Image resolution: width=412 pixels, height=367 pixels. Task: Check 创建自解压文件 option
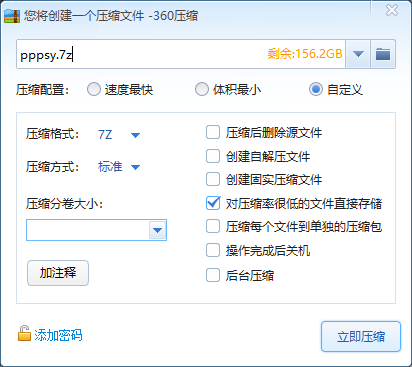[x=213, y=156]
